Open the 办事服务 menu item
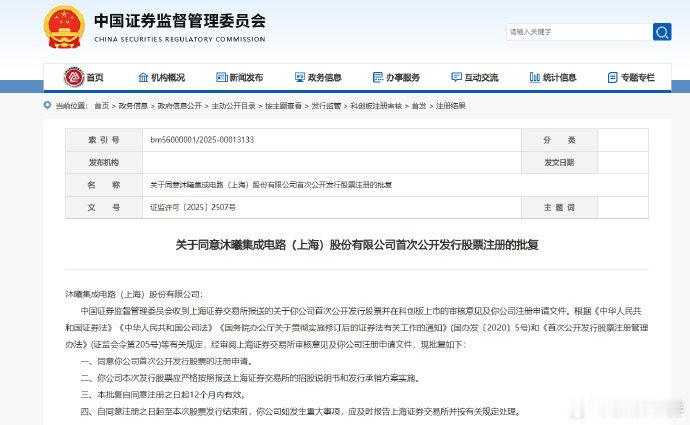This screenshot has width=690, height=425. click(403, 77)
